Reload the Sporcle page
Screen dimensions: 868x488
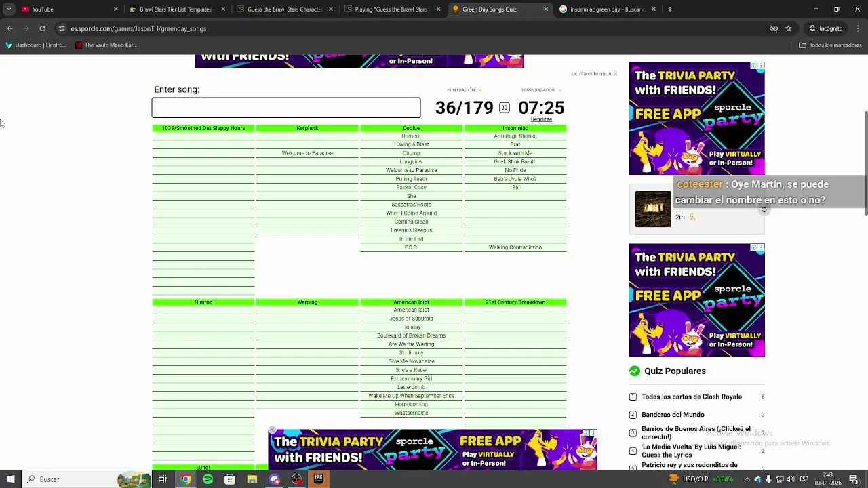pyautogui.click(x=42, y=28)
